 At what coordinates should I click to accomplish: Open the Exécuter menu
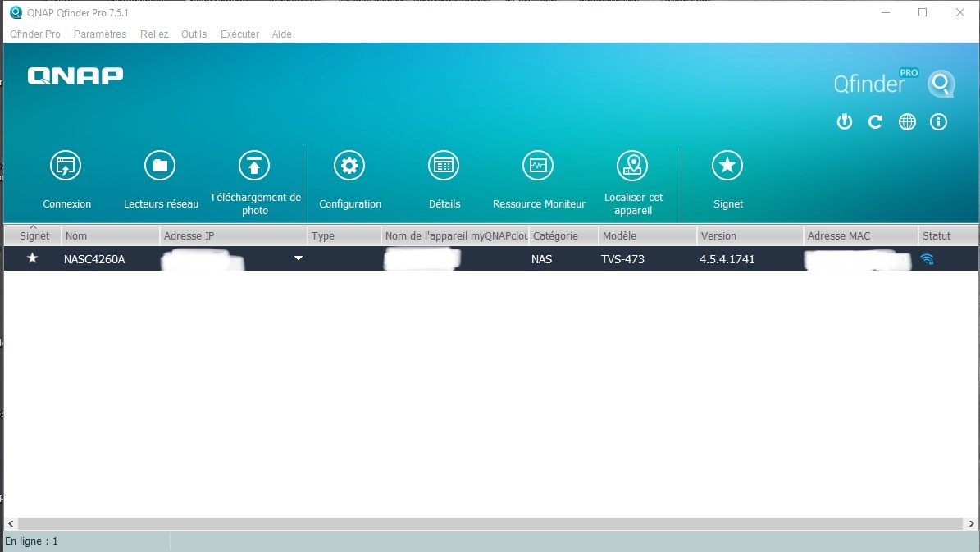point(240,34)
